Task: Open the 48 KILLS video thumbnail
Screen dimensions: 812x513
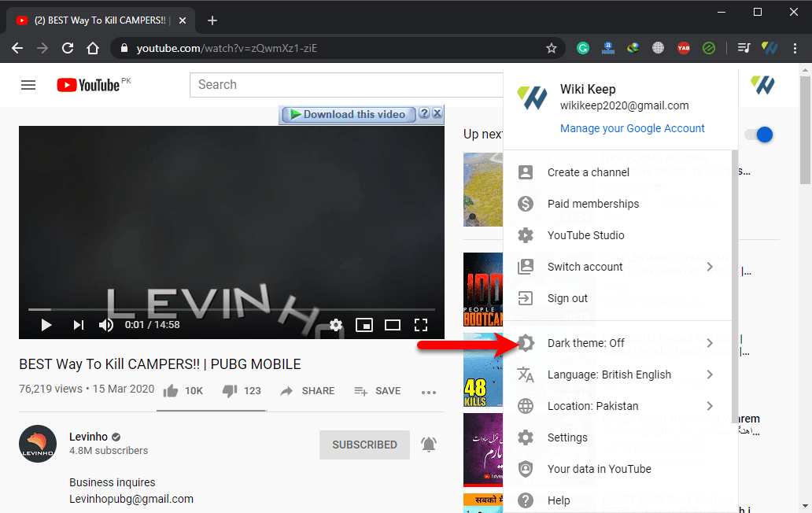Action: tap(483, 370)
